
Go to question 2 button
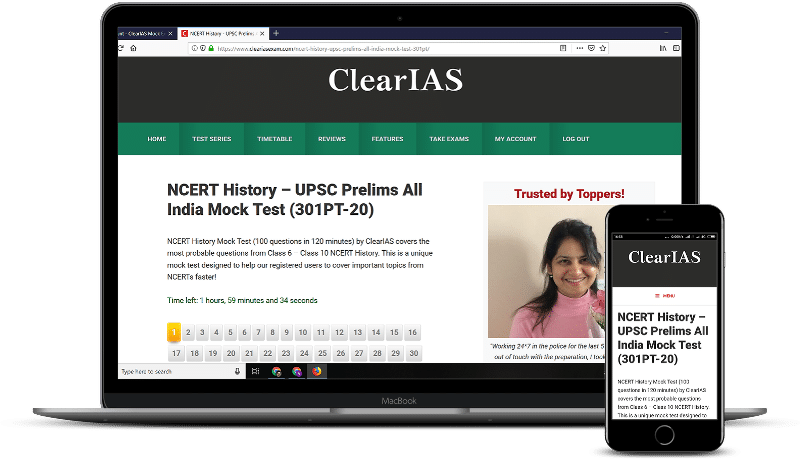point(188,333)
